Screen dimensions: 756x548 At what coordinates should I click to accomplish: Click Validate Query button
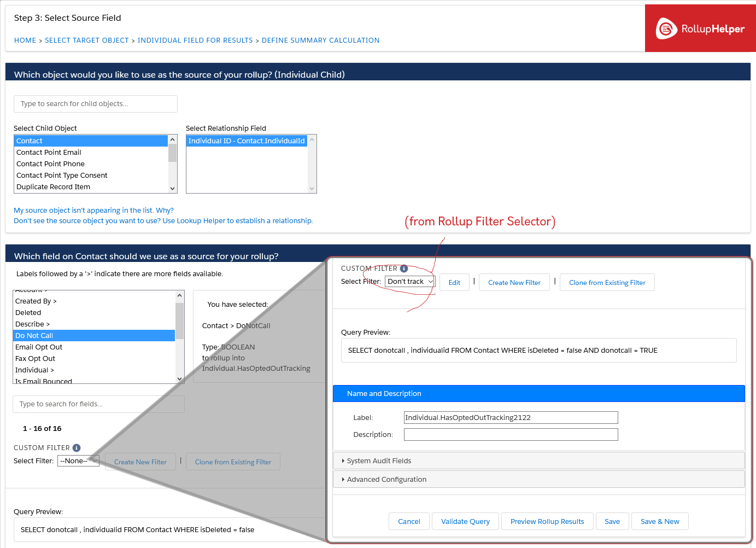[x=465, y=522]
